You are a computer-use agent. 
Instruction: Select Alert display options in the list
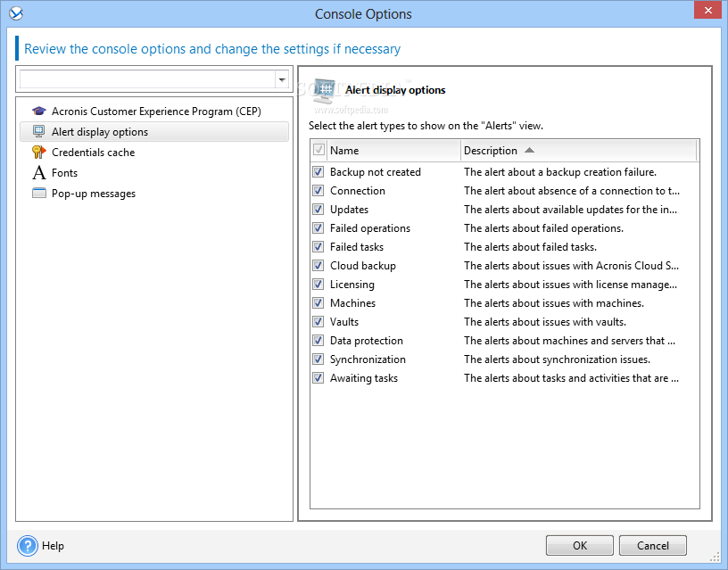coord(154,132)
